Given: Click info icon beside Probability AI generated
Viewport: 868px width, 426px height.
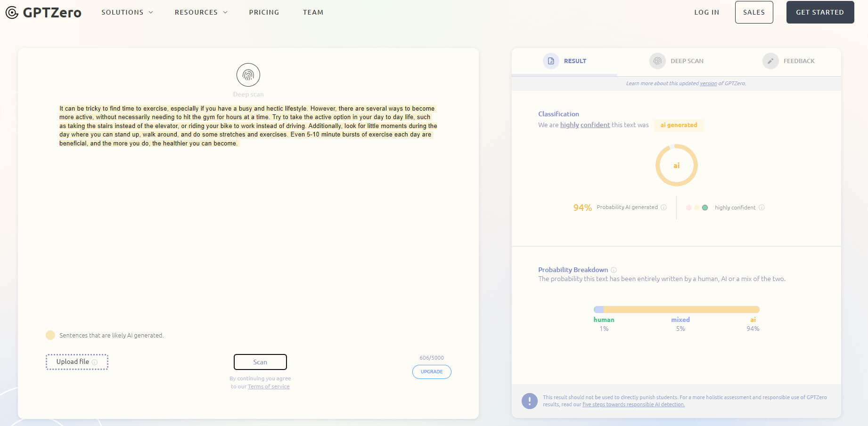Looking at the screenshot, I should pyautogui.click(x=663, y=208).
